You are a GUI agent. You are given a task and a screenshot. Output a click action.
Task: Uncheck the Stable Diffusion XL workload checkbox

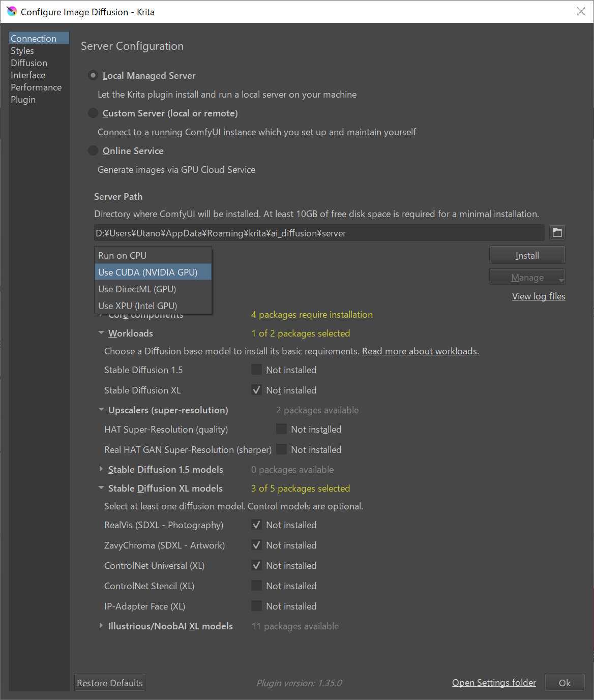(x=257, y=390)
